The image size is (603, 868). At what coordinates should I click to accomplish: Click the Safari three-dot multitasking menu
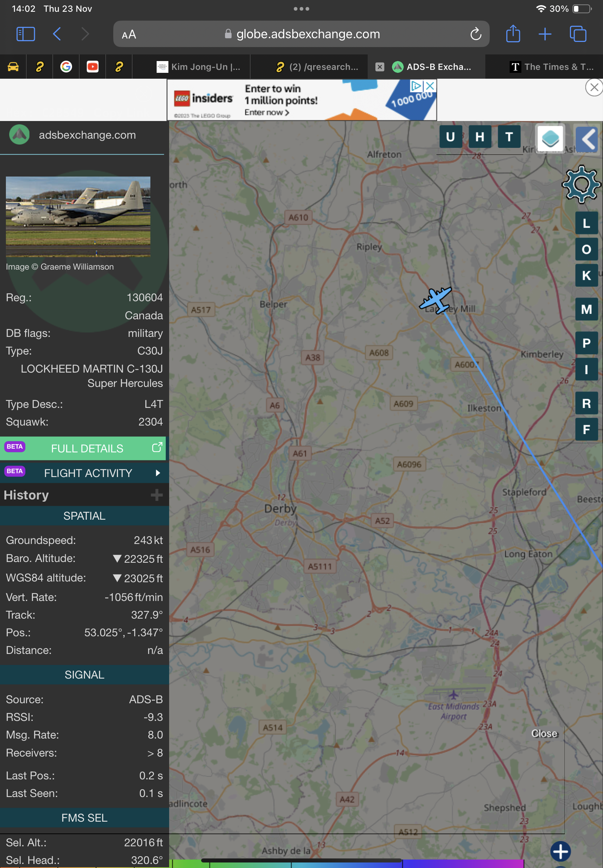(301, 9)
